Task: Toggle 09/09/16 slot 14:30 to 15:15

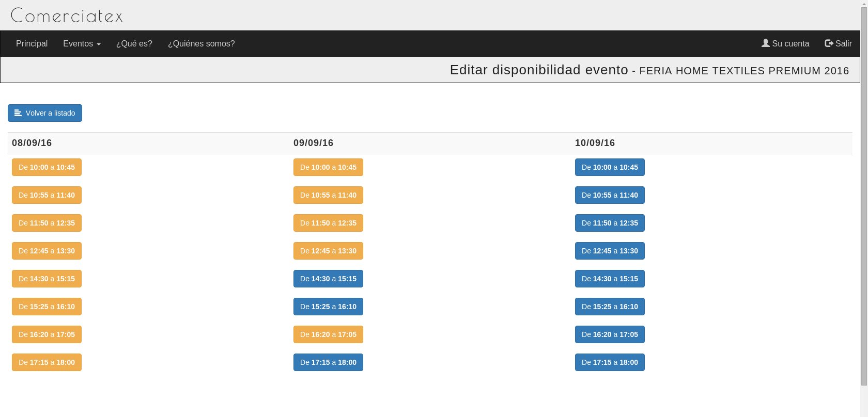Action: pos(328,279)
